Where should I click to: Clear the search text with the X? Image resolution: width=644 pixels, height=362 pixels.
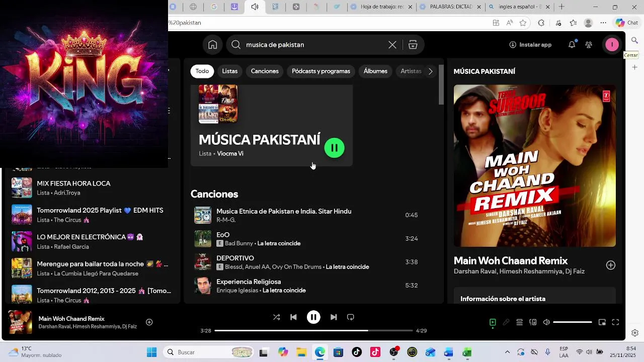tap(392, 45)
